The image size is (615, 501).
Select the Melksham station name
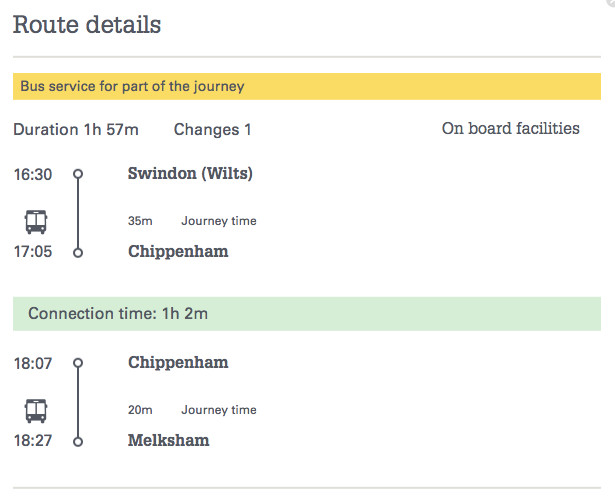click(169, 441)
